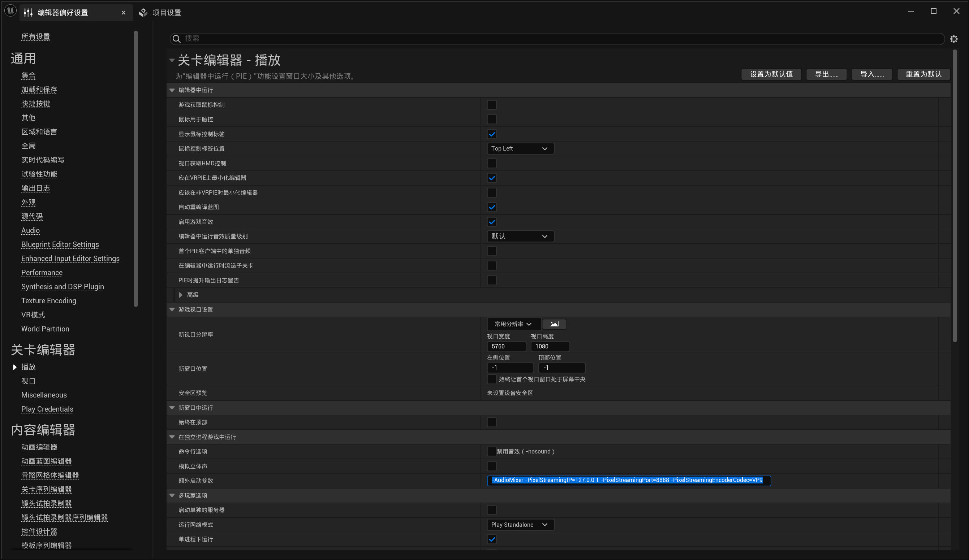Screen dimensions: 969x560
Task: Click the arrow icon beside 播放
Action: pyautogui.click(x=14, y=367)
